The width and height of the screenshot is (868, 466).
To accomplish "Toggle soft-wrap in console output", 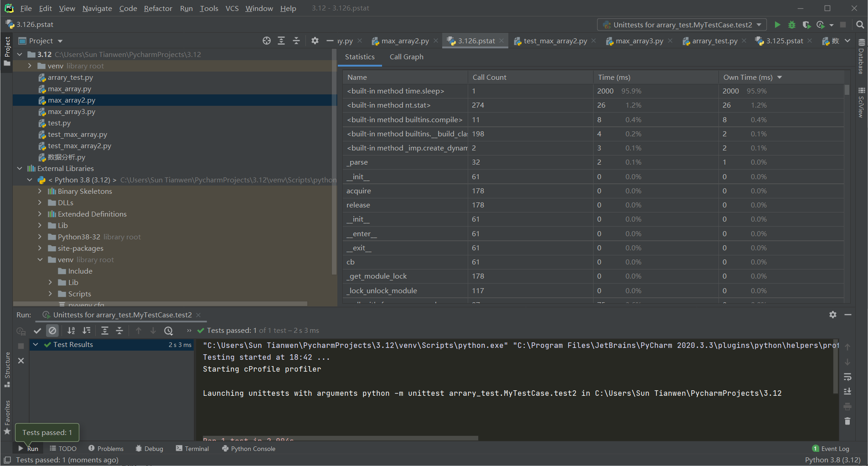I will (x=847, y=377).
